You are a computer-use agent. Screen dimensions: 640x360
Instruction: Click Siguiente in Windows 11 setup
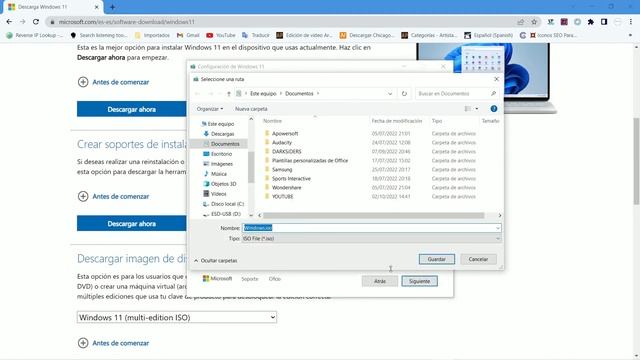[x=419, y=281]
